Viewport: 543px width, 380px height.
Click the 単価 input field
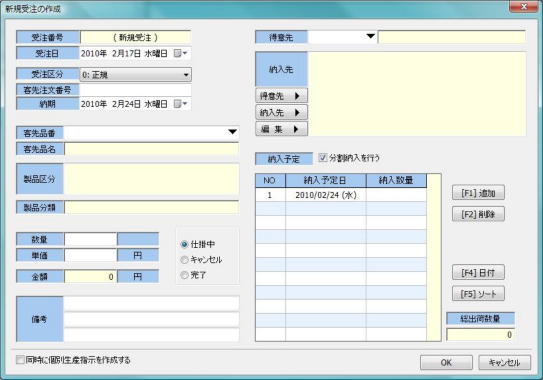point(90,256)
